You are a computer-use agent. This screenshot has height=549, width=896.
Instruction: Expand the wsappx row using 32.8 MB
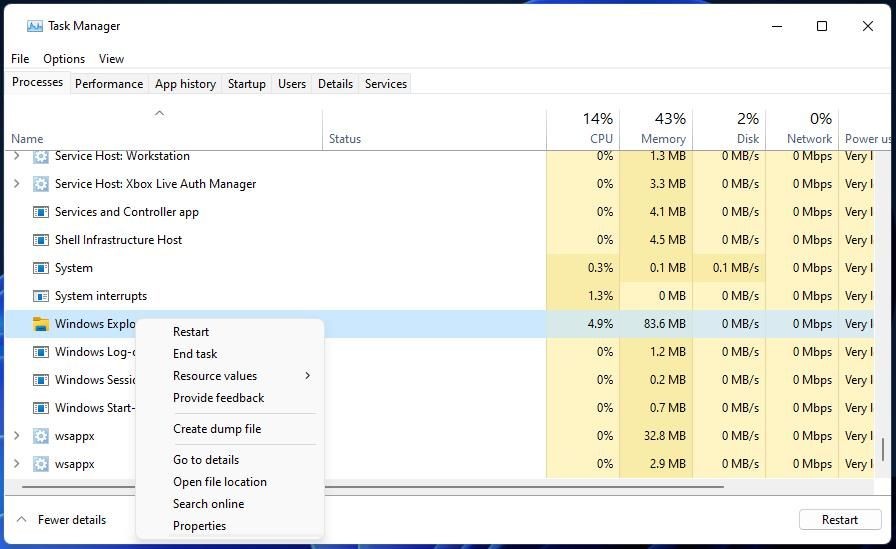pos(17,435)
